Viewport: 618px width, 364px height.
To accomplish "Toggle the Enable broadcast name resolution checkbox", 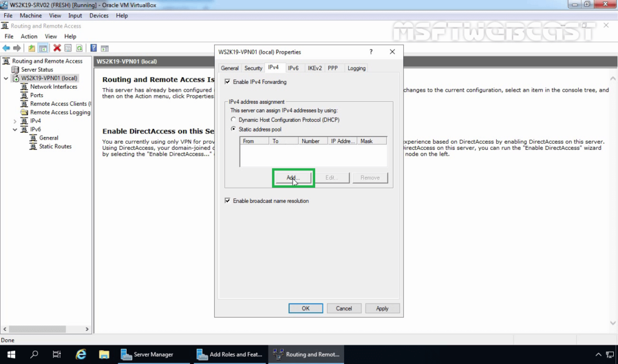I will pos(228,201).
